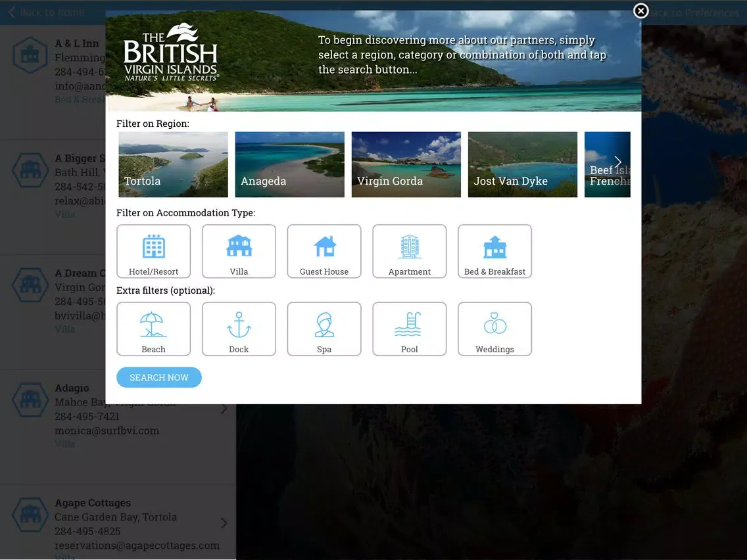Click the Agape Cottages listing title
747x560 pixels.
(93, 503)
